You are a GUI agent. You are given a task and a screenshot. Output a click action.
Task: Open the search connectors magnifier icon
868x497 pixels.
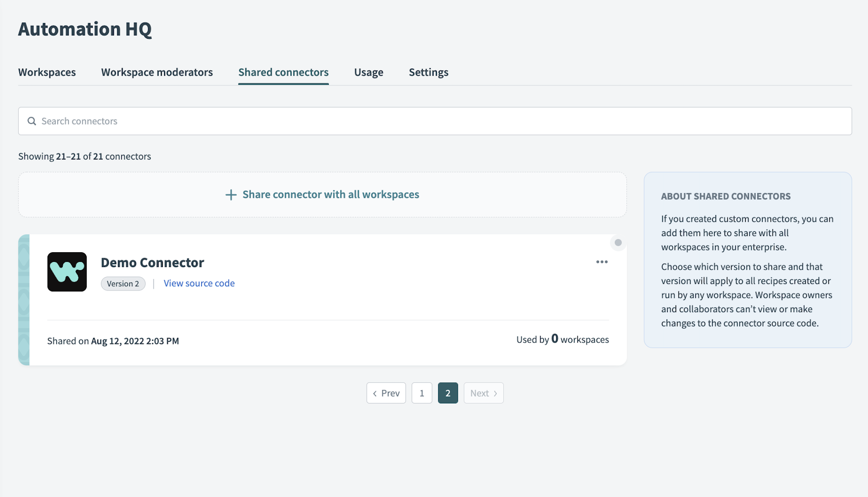pos(31,121)
